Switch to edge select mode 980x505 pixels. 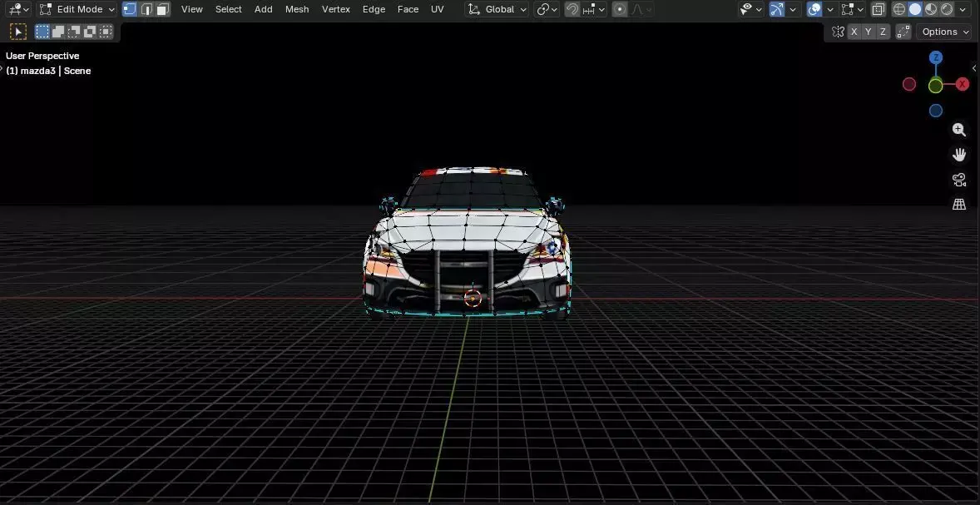[146, 9]
